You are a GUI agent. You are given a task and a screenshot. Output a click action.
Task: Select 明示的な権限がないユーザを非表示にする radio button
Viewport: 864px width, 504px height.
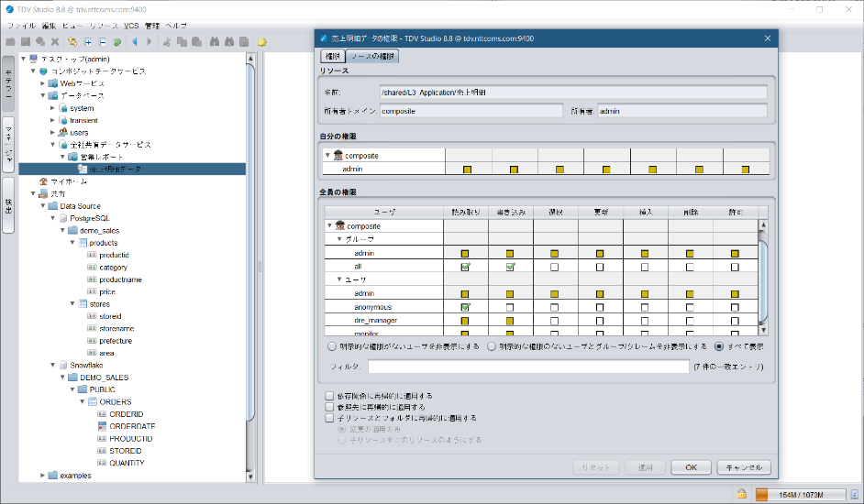[332, 346]
